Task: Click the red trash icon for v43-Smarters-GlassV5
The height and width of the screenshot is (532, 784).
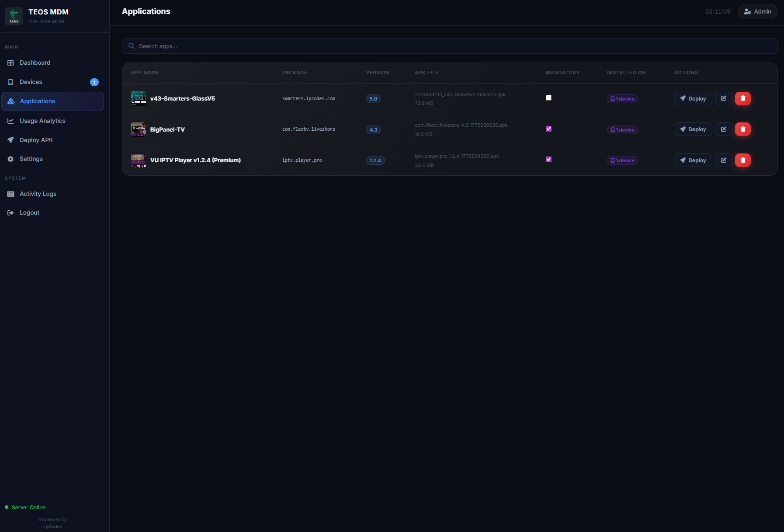Action: [x=742, y=99]
